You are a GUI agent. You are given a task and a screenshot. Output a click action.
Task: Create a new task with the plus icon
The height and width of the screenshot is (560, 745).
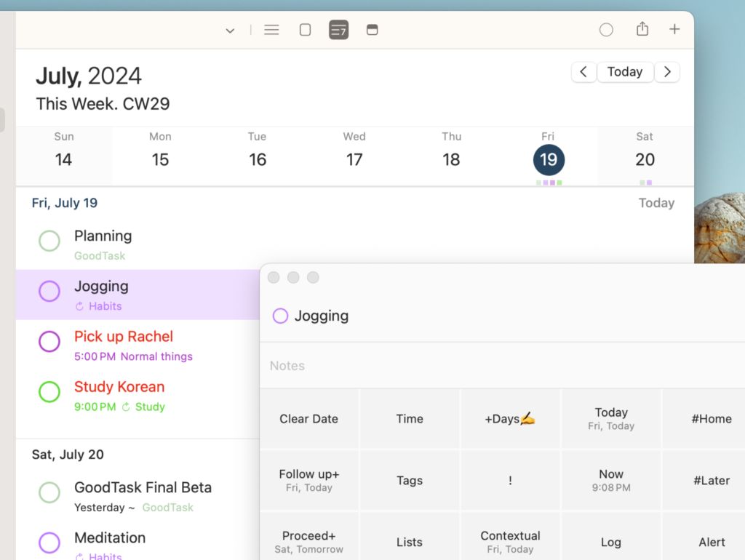(674, 30)
